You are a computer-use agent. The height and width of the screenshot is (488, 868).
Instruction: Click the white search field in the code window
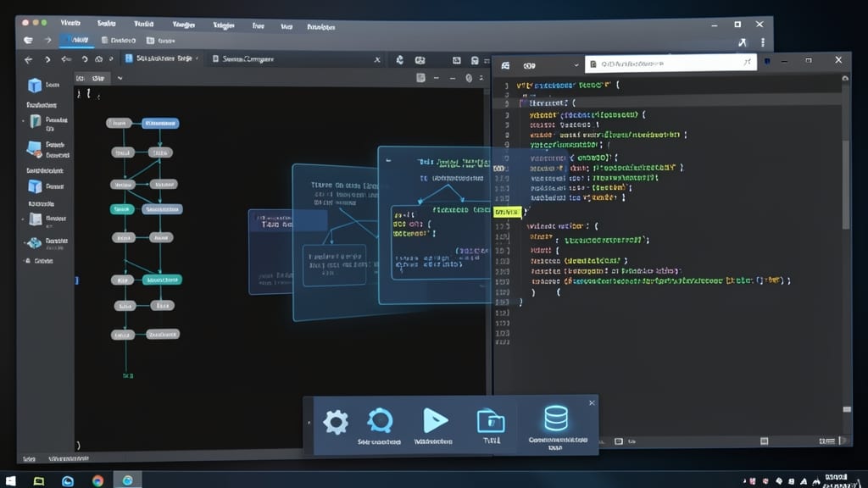[670, 64]
